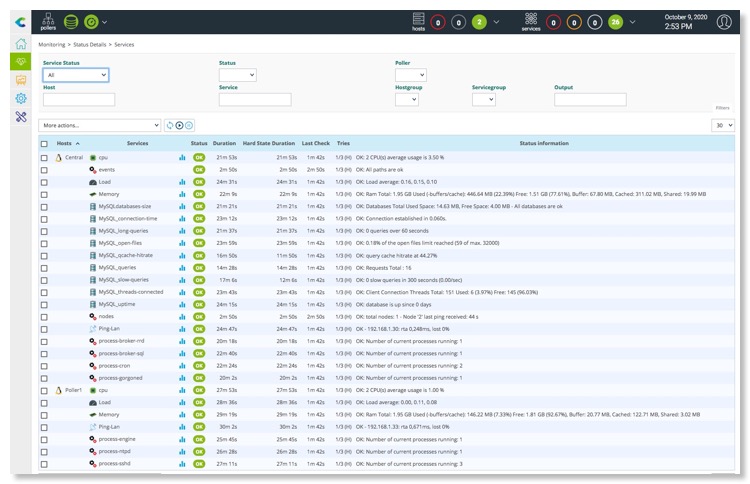The image size is (750, 484).
Task: Open the Administration tools sidebar icon
Action: [x=20, y=117]
